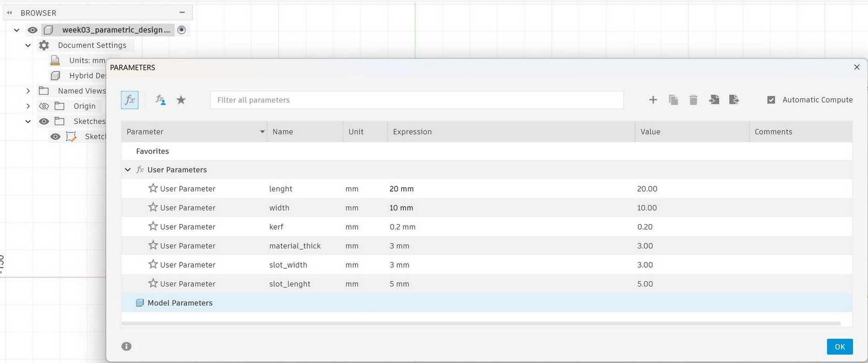Toggle Automatic Compute checkbox
868x363 pixels.
[x=771, y=99]
